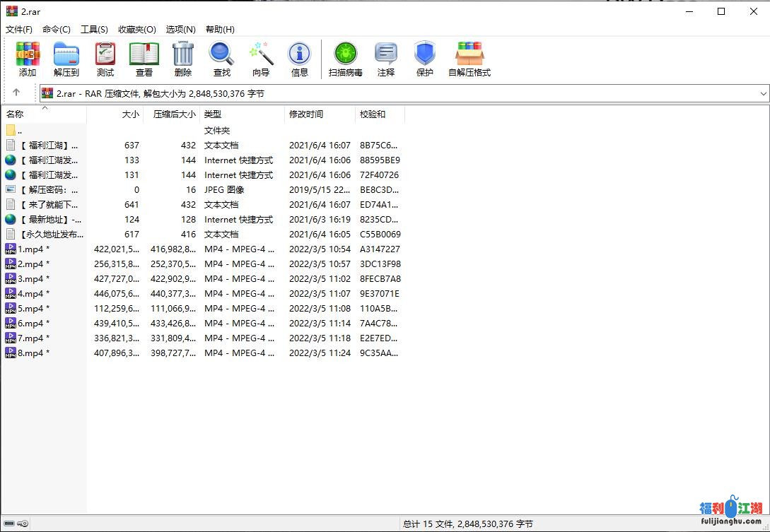Viewport: 770px width, 532px height.
Task: Click the SFX (自解压格式) icon
Action: pyautogui.click(x=469, y=59)
